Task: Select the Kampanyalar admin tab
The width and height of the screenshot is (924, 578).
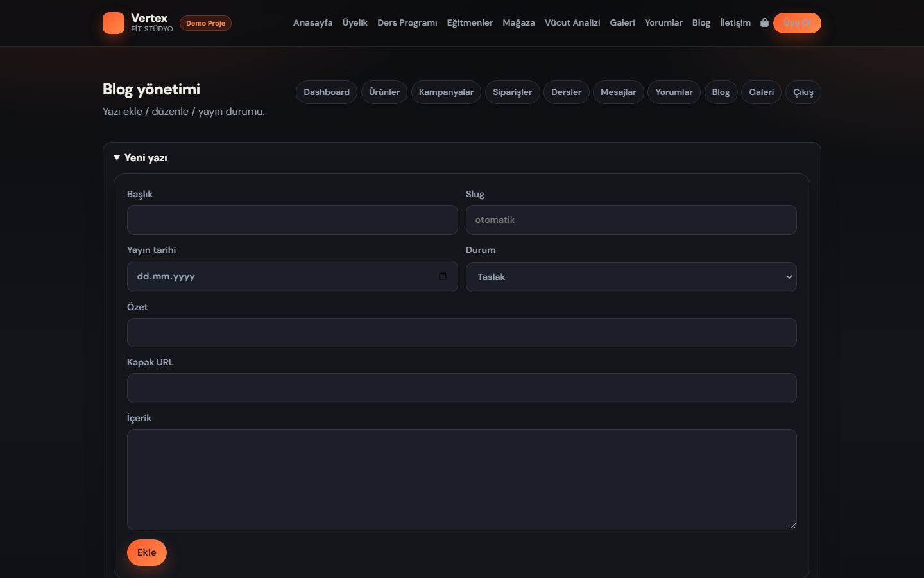Action: pos(446,92)
